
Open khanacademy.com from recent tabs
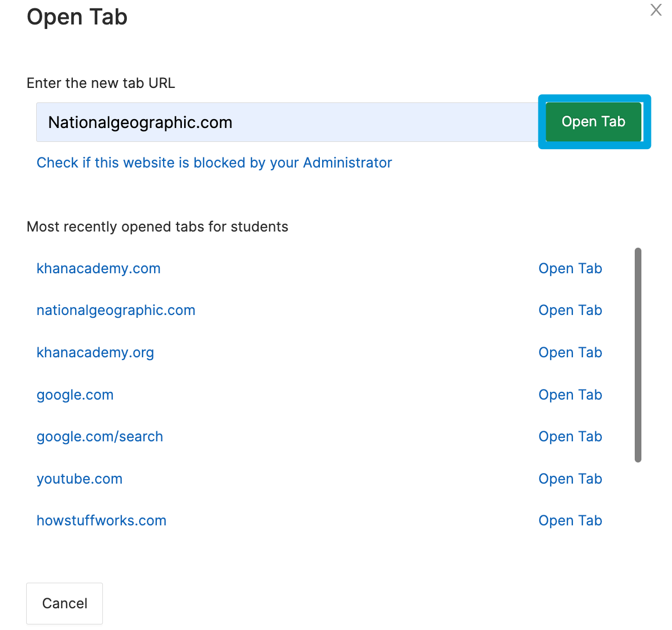98,268
